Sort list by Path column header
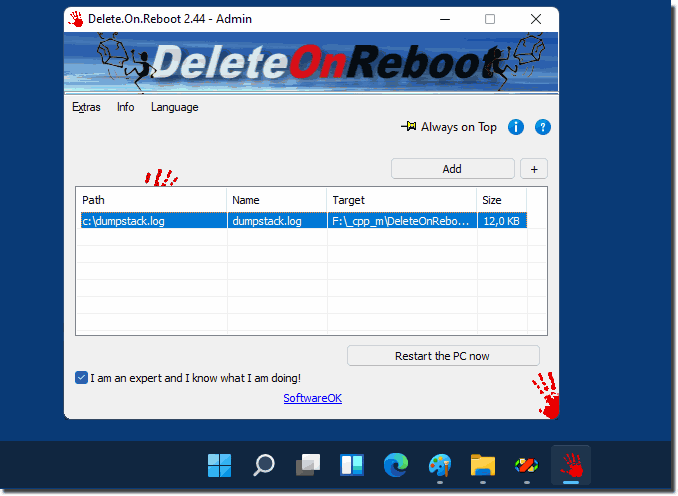This screenshot has width=678, height=496. tap(151, 200)
